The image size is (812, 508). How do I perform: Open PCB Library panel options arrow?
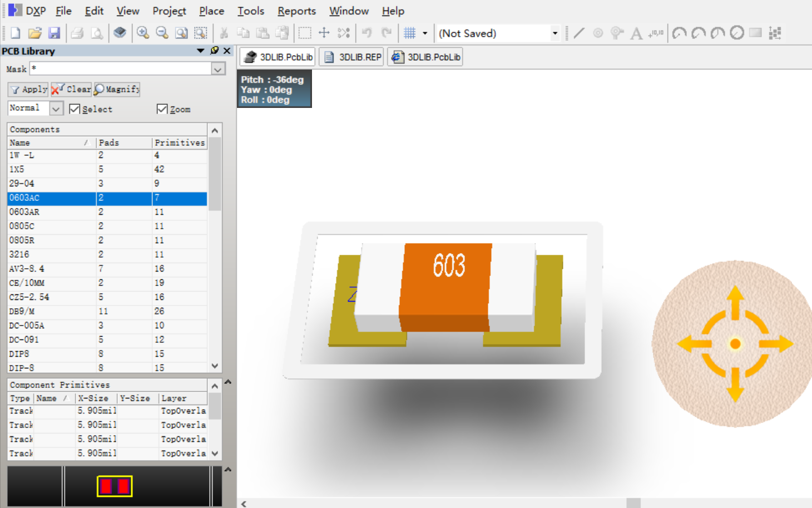[200, 51]
